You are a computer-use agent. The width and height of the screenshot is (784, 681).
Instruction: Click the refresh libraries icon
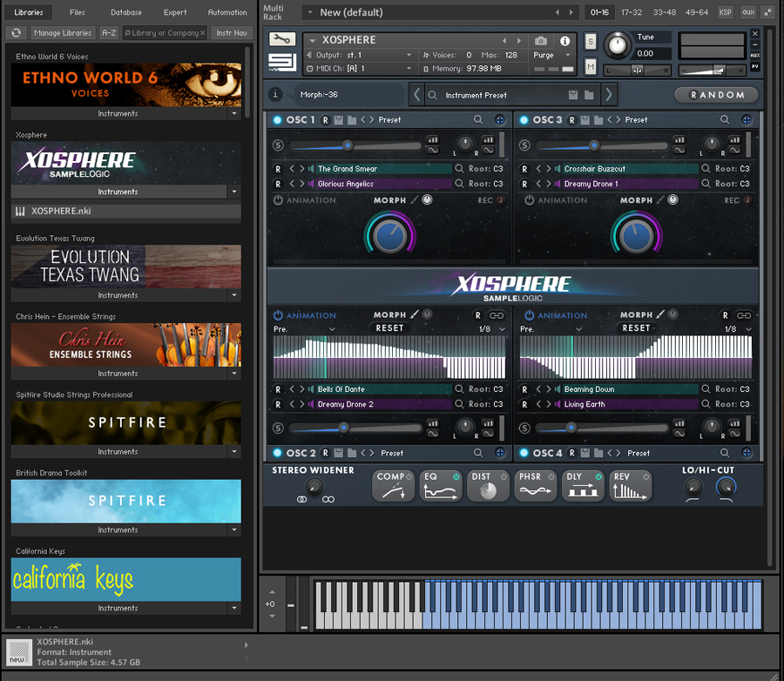pyautogui.click(x=16, y=32)
